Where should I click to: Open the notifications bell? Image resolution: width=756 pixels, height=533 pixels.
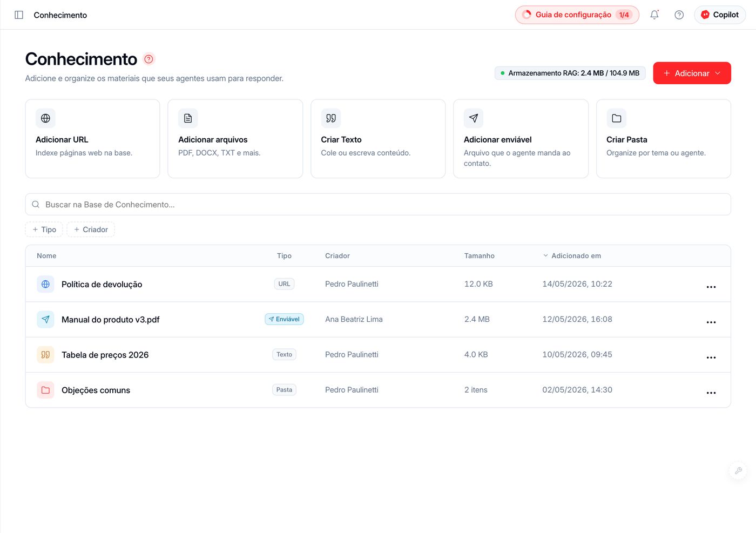[654, 15]
